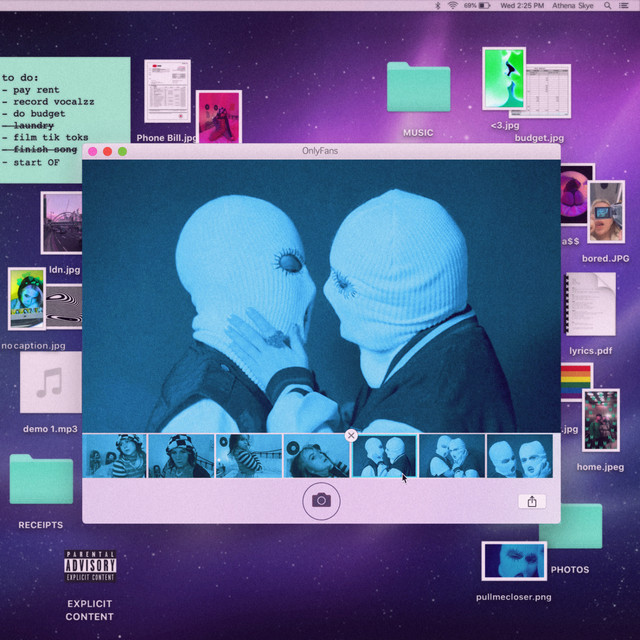Select the third filmstrip thumbnail with striped top
This screenshot has width=640, height=640.
click(249, 456)
